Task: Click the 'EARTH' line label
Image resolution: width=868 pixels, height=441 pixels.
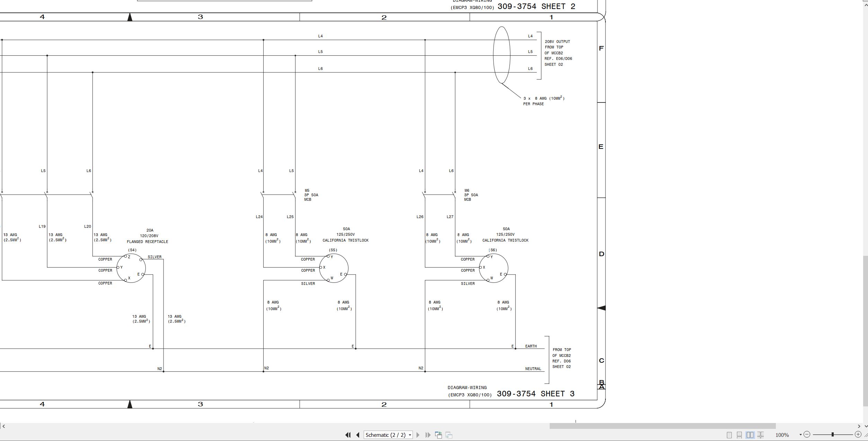Action: pyautogui.click(x=531, y=346)
